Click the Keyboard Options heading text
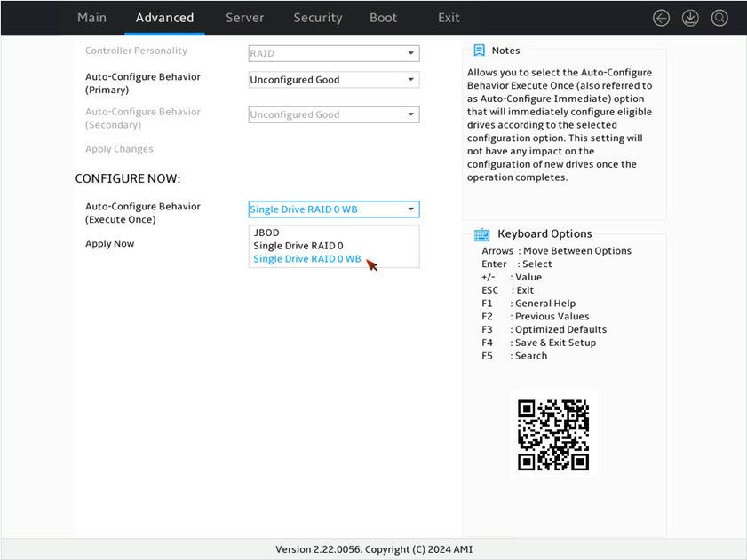The width and height of the screenshot is (747, 560). point(544,233)
